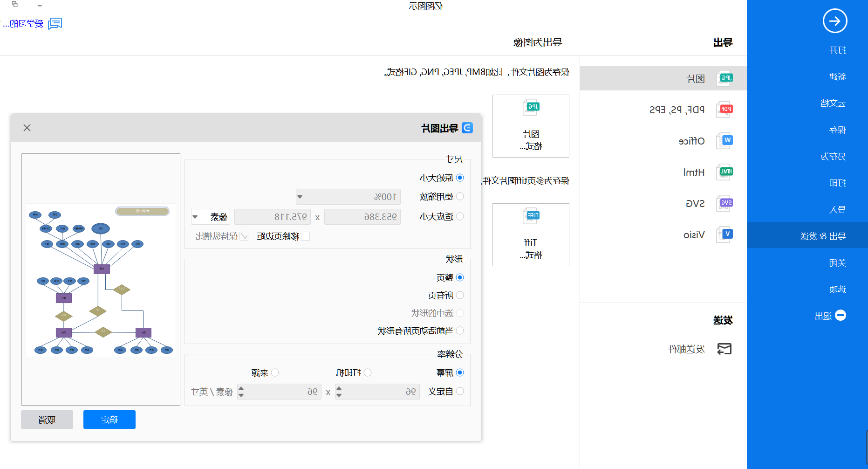Open the 图片格式... tile

[x=531, y=126]
